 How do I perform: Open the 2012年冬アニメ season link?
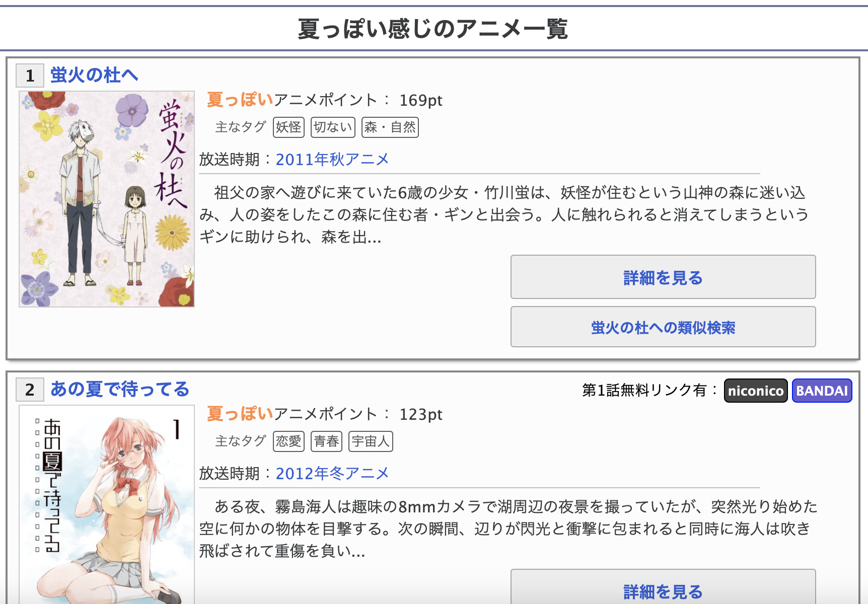pyautogui.click(x=332, y=474)
